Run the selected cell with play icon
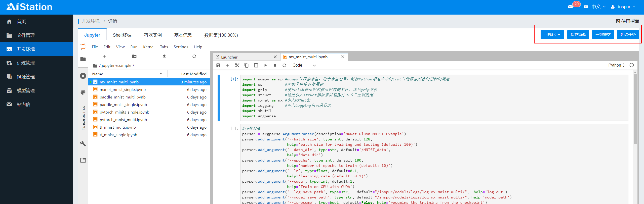The image size is (644, 204). click(x=265, y=65)
